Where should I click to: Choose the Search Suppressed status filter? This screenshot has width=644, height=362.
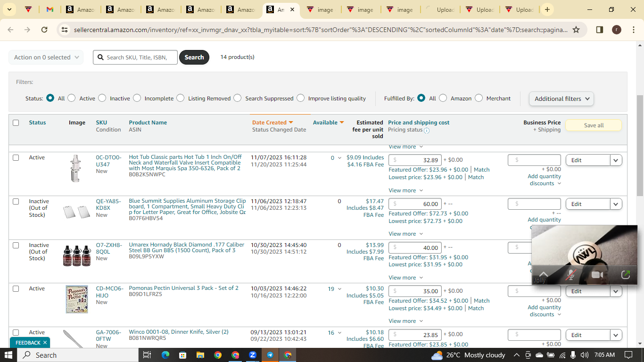tap(238, 98)
